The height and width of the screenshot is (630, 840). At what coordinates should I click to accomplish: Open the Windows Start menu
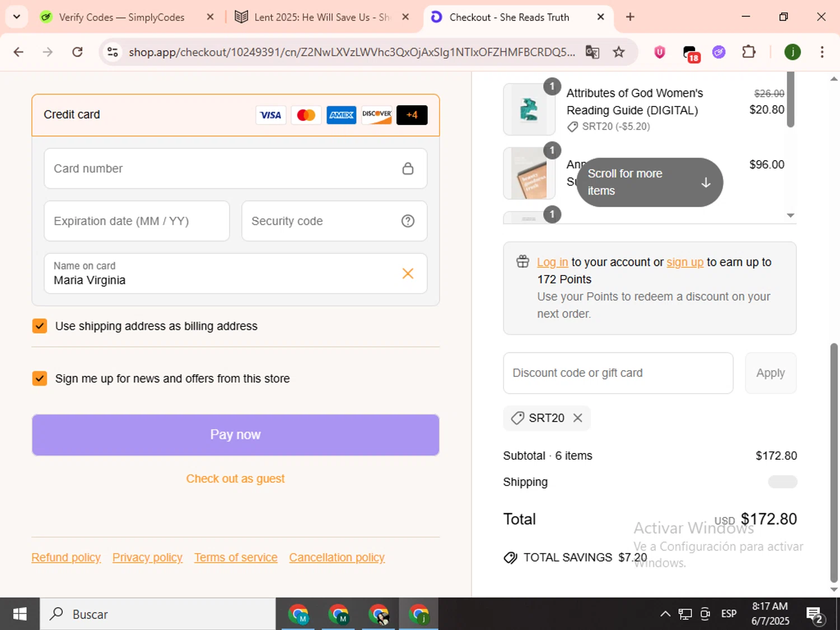(x=20, y=614)
